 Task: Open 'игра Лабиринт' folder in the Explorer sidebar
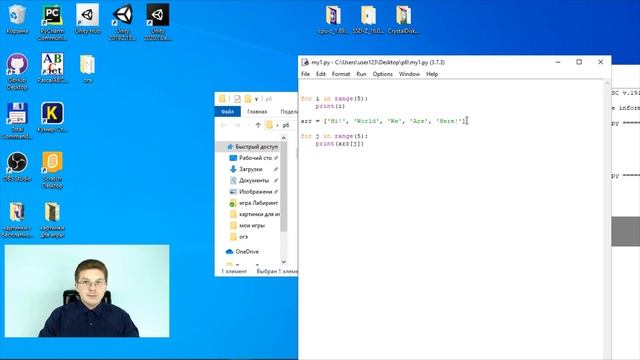click(254, 203)
